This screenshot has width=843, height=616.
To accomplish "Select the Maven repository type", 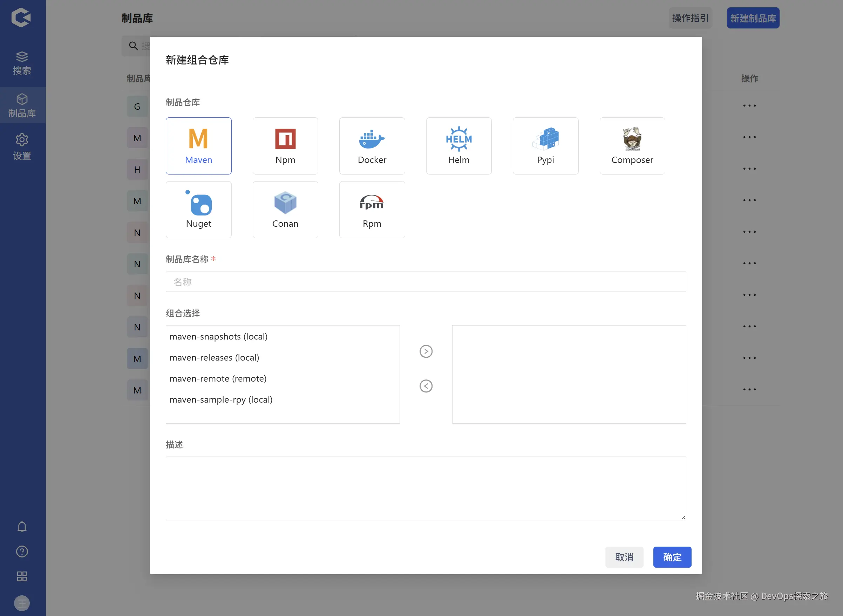I will 198,146.
